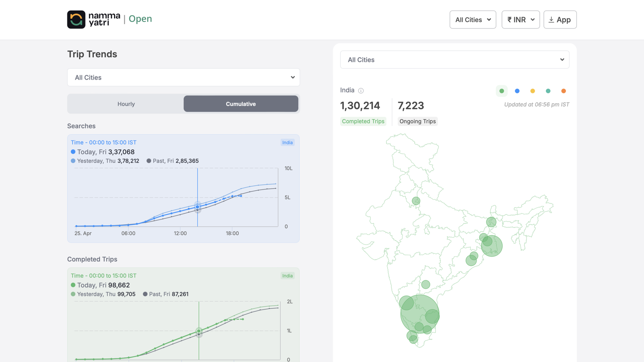Toggle the Yesterday, Thu series on Searches chart

104,160
